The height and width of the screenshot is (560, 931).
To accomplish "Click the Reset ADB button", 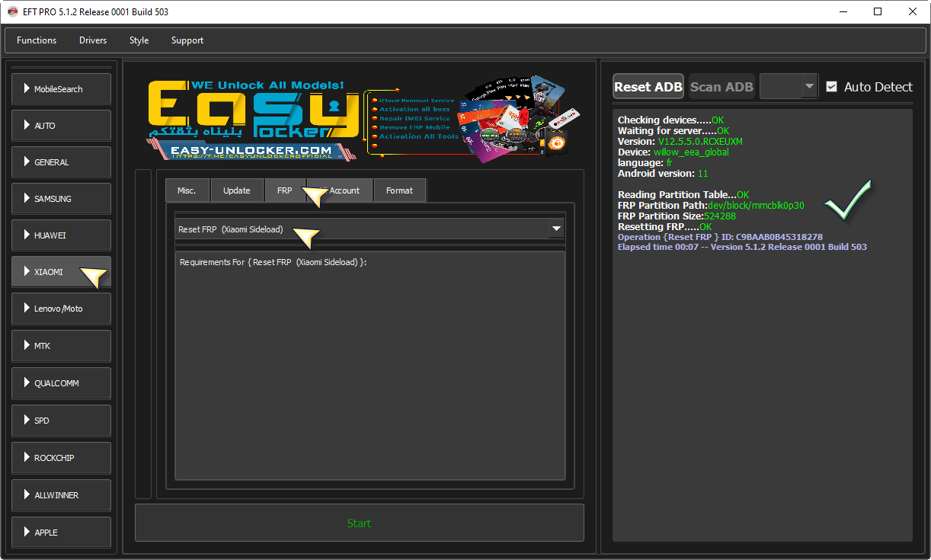I will (x=648, y=87).
